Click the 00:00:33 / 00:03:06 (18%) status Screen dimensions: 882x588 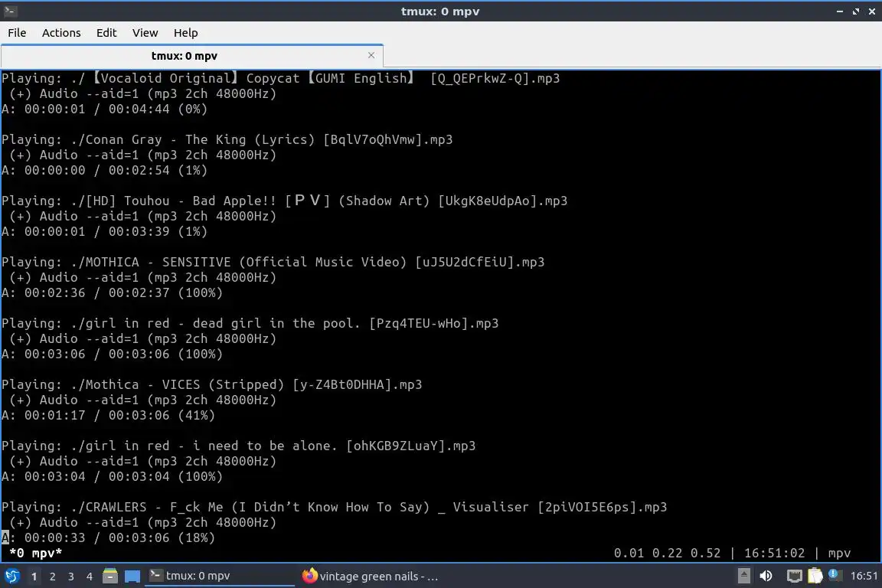click(x=108, y=538)
